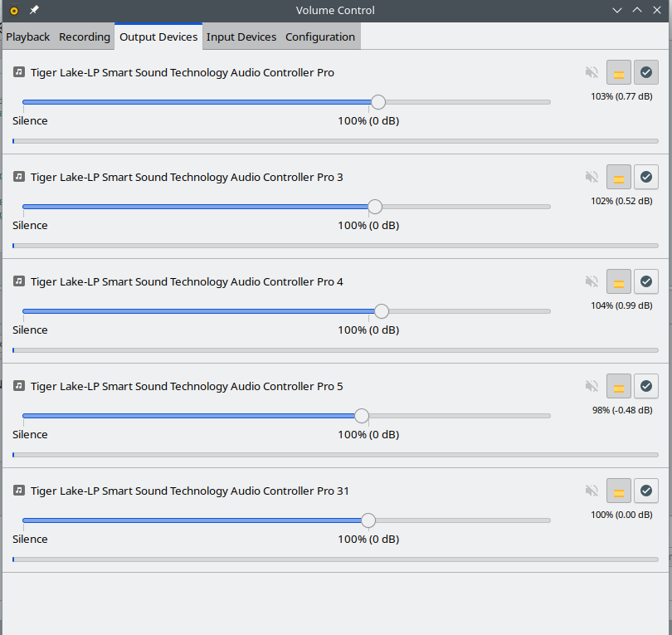Toggle lock channels for Controller Pro
672x635 pixels.
coord(618,72)
